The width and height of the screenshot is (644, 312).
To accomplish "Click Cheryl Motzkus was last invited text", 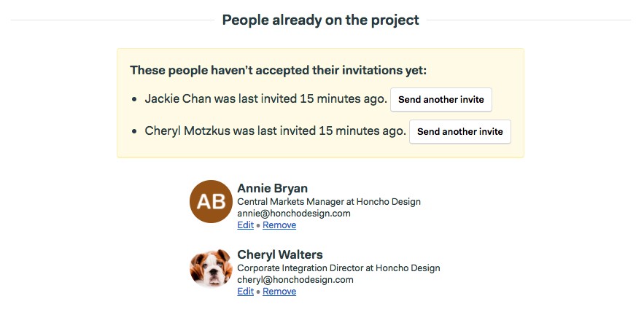I will point(275,131).
